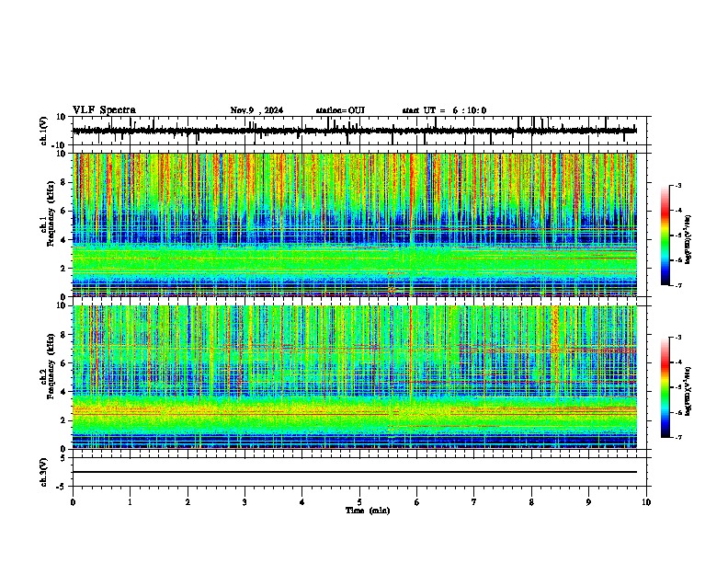Image resolution: width=728 pixels, height=563 pixels.
Task: Click the ch.1(V) waveform axis label
Action: tap(44, 131)
